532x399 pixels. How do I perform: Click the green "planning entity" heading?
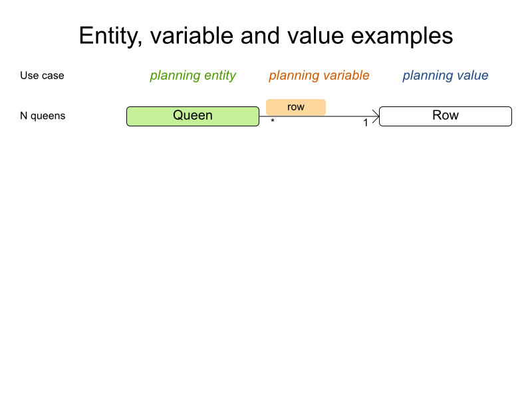193,76
